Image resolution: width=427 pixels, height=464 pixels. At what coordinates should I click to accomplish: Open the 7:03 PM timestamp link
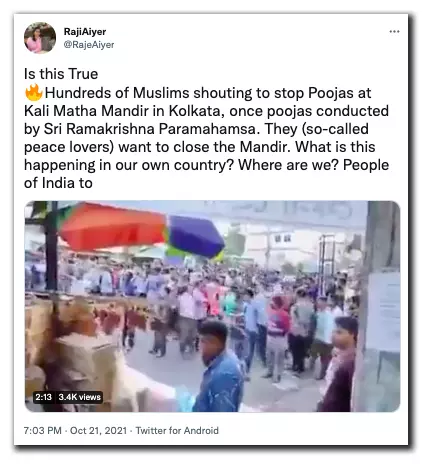click(x=43, y=430)
